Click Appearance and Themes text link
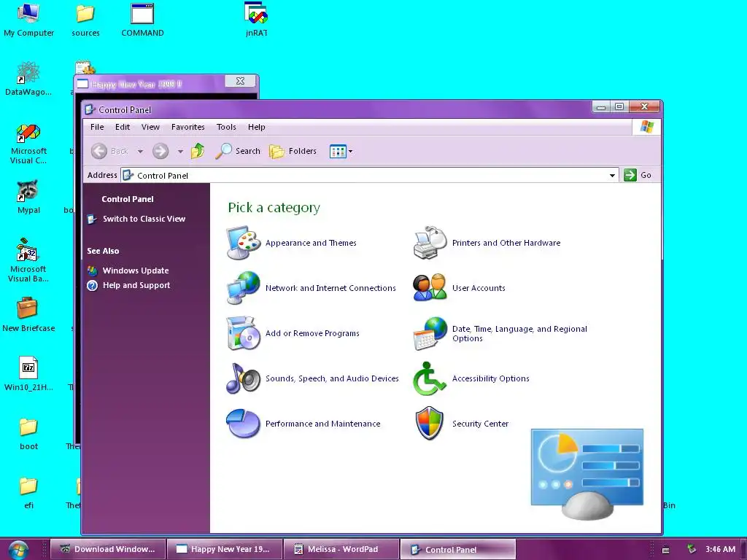Viewport: 747px width, 560px height. pos(311,243)
